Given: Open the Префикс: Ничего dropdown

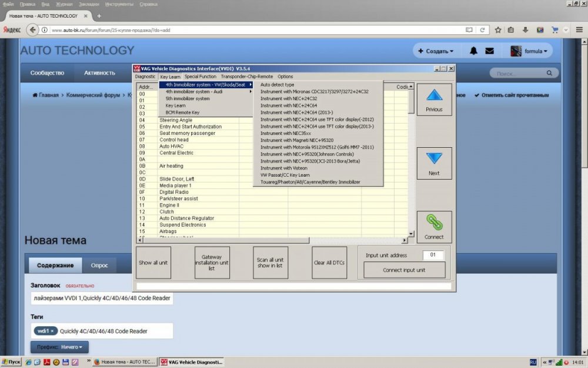Looking at the screenshot, I should [59, 347].
